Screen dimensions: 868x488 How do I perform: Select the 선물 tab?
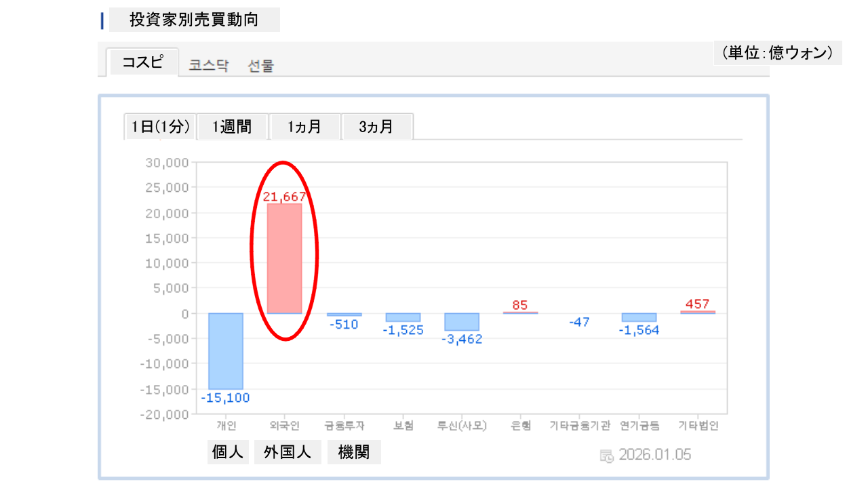260,66
